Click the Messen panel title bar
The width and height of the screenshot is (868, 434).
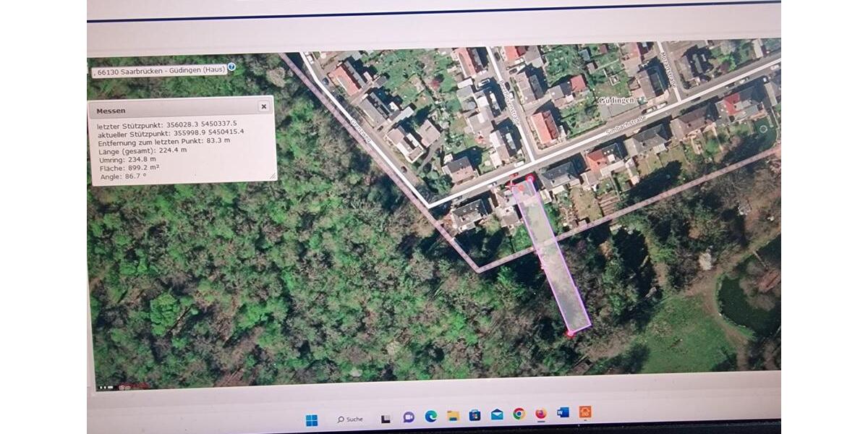click(x=174, y=109)
